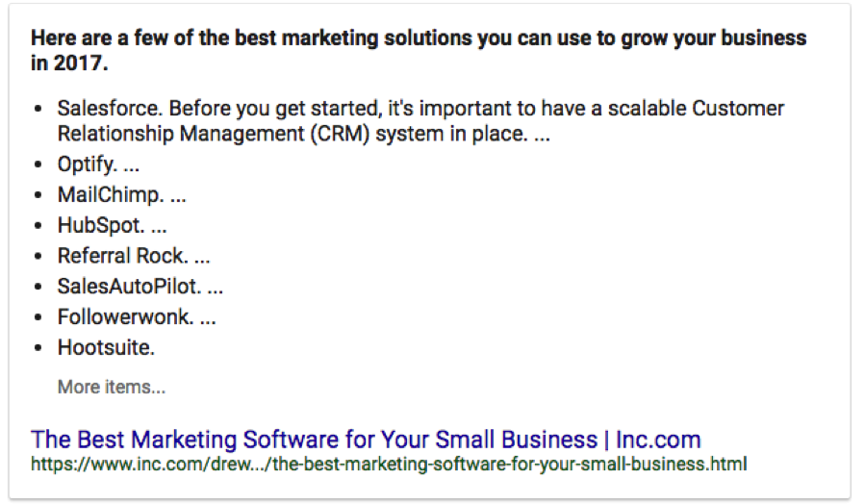The height and width of the screenshot is (504, 865).
Task: Click the bullet point beside HubSpot
Action: click(38, 225)
